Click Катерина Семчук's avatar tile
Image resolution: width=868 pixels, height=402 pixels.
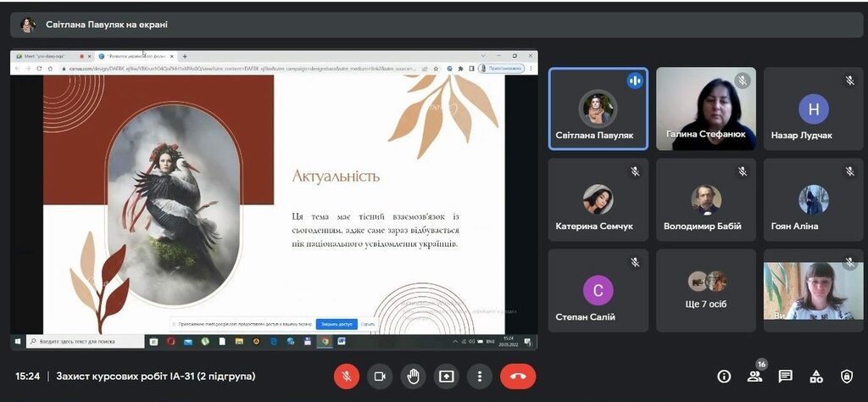click(598, 199)
